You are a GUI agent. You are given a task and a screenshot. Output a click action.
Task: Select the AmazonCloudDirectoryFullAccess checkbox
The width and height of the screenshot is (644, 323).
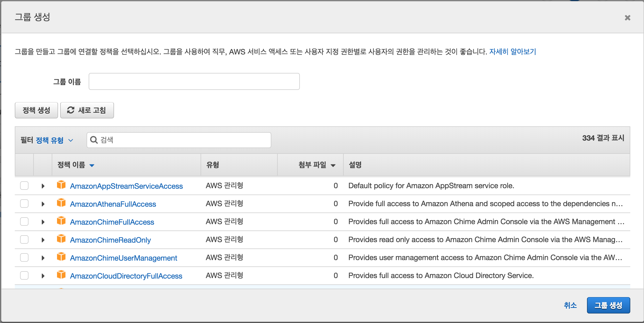(x=24, y=275)
